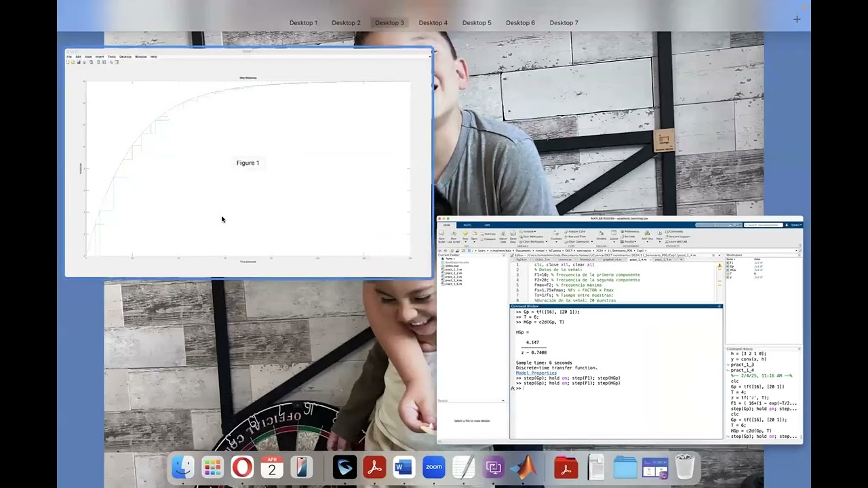Screen dimensions: 868x488
Task: Open the APPS ribbon tab in MATLAB
Action: click(487, 225)
